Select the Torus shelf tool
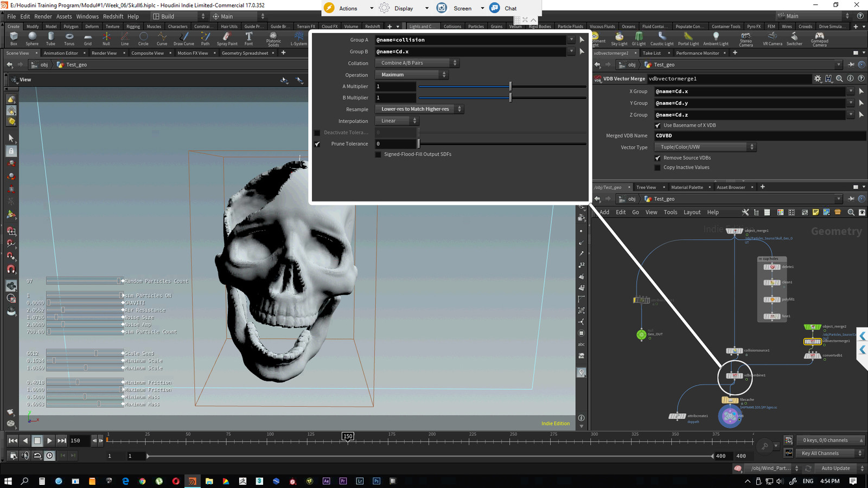Image resolution: width=868 pixels, height=488 pixels. [x=69, y=37]
